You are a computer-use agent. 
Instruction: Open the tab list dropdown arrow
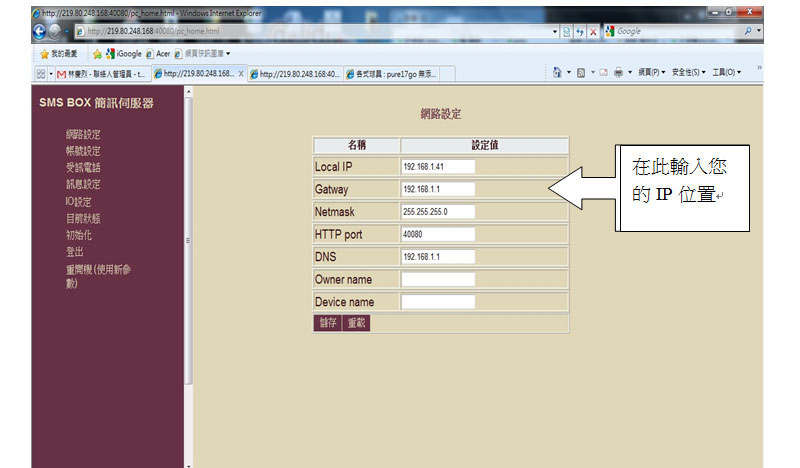pyautogui.click(x=51, y=74)
